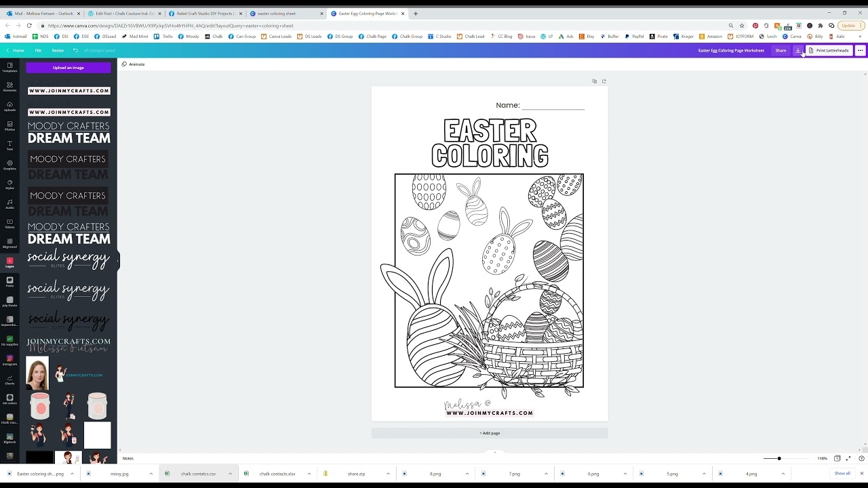Adjust the zoom slider handle
868x488 pixels.
tap(779, 458)
